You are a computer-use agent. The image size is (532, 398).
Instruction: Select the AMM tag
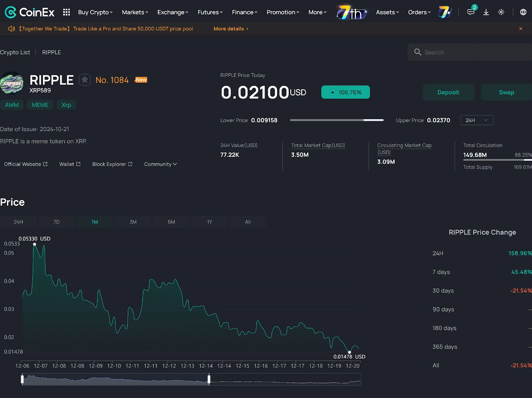(12, 105)
